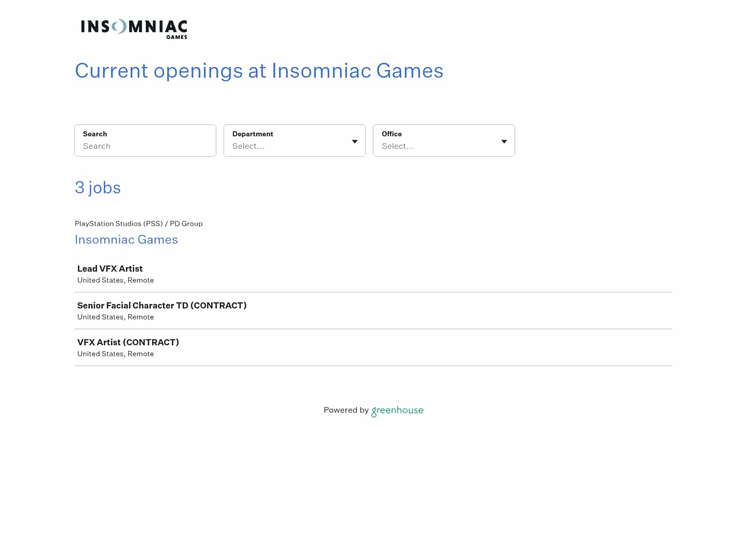The image size is (747, 560).
Task: Select the Office filter field
Action: coord(444,141)
